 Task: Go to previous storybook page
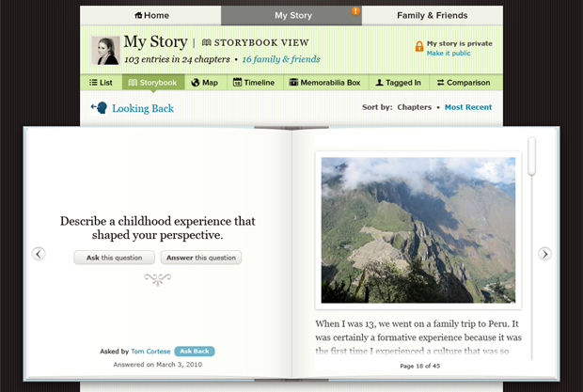[x=39, y=254]
